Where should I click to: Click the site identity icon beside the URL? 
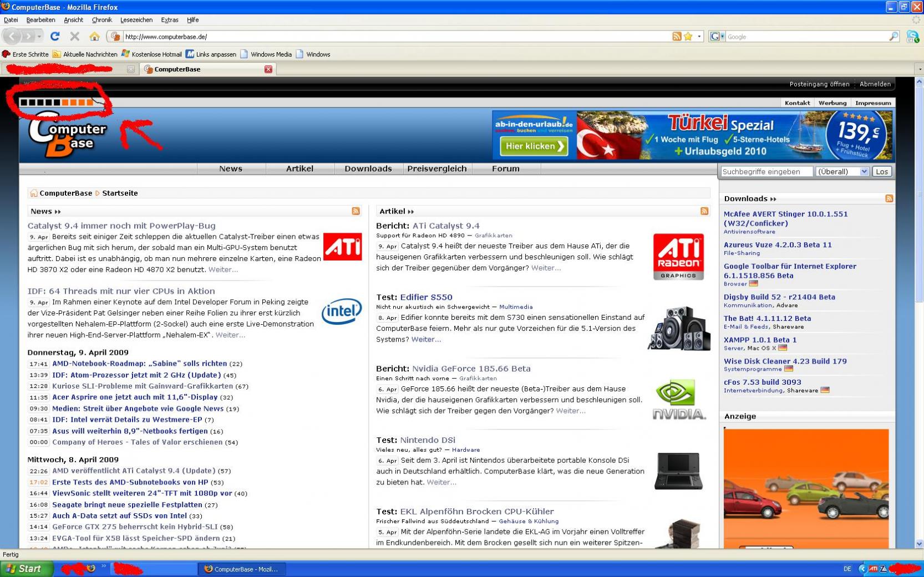pos(115,37)
